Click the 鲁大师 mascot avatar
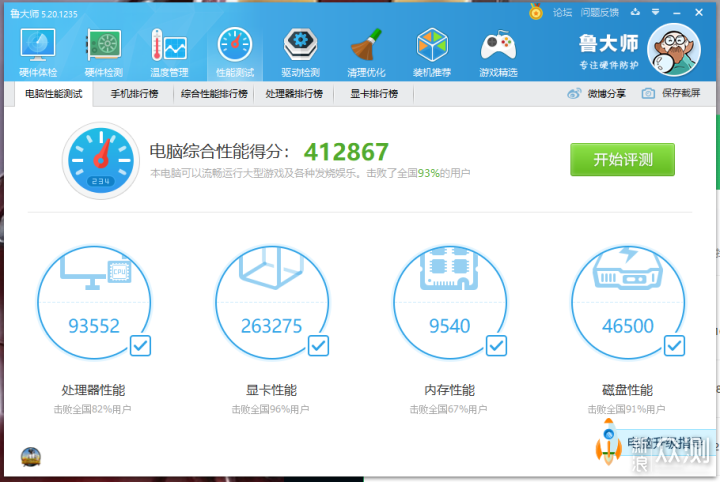720x482 pixels. (674, 50)
